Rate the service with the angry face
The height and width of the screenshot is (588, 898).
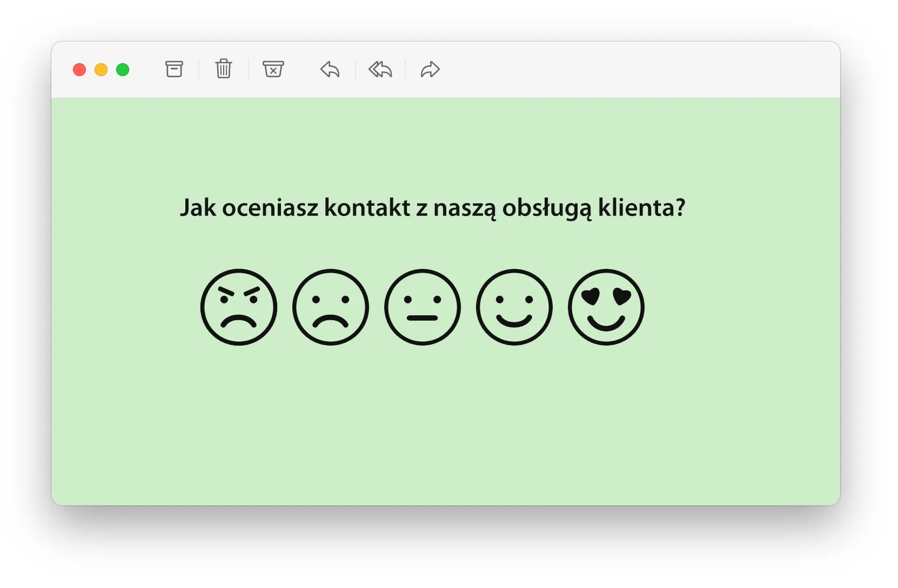tap(239, 307)
